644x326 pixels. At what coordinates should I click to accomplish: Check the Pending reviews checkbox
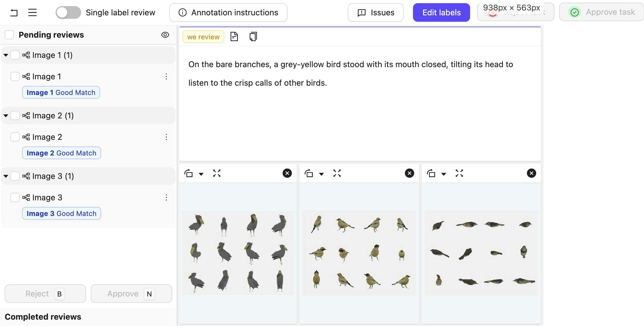[9, 35]
